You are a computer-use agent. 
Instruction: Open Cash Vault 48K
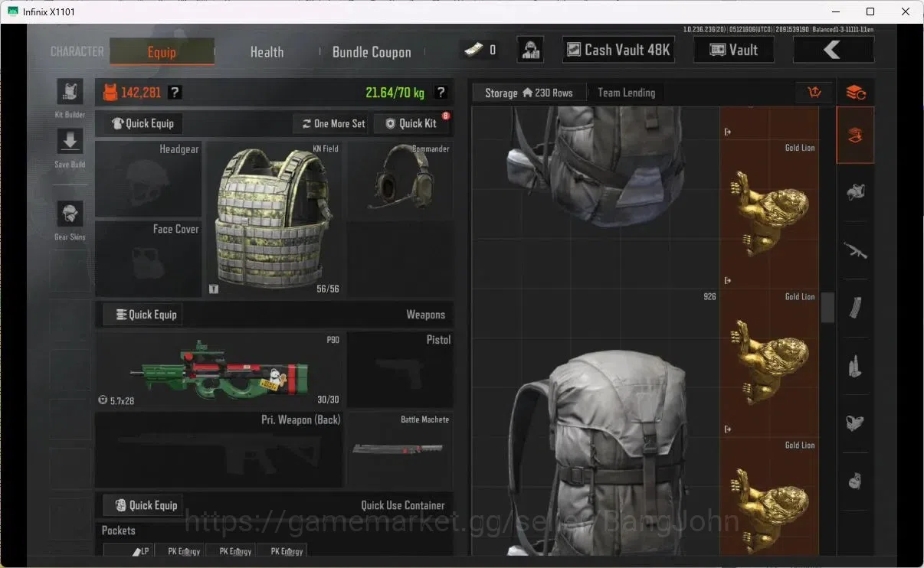[x=618, y=50]
